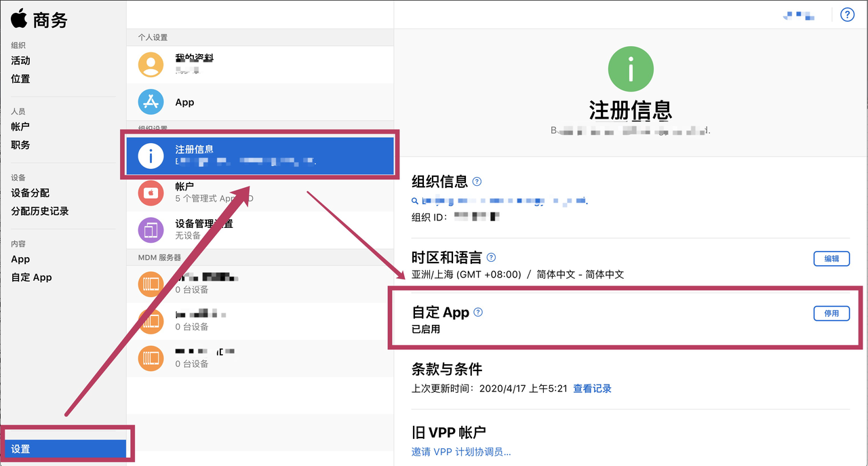Select the App row under 个人设置
This screenshot has height=466, width=868.
pos(260,102)
